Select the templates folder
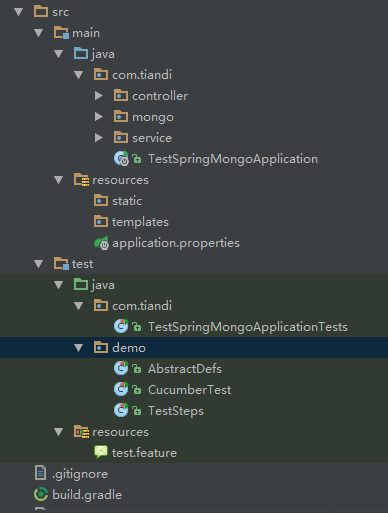Screen dimensions: 388x513 point(140,222)
